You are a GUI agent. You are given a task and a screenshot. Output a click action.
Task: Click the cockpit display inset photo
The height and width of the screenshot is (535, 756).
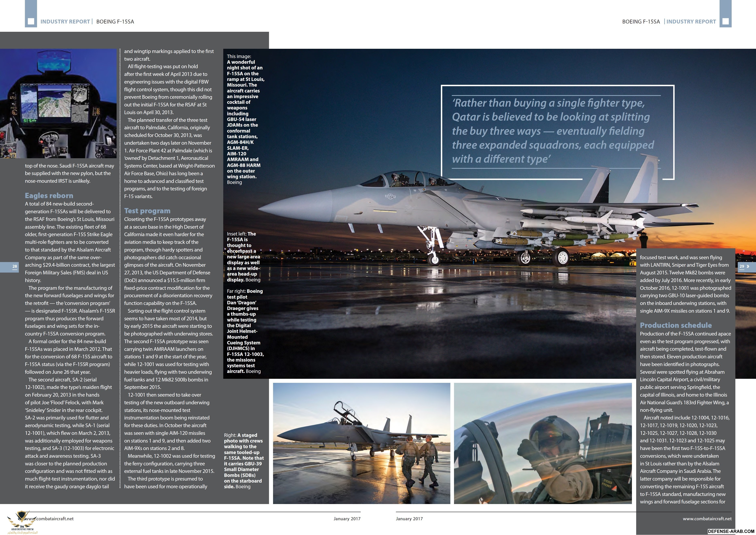58,103
